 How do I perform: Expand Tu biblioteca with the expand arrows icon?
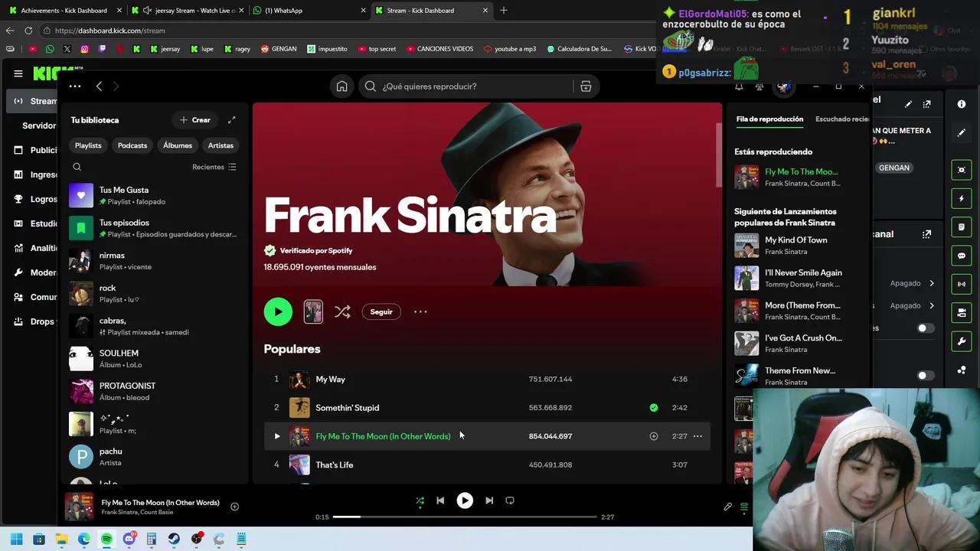tap(232, 120)
